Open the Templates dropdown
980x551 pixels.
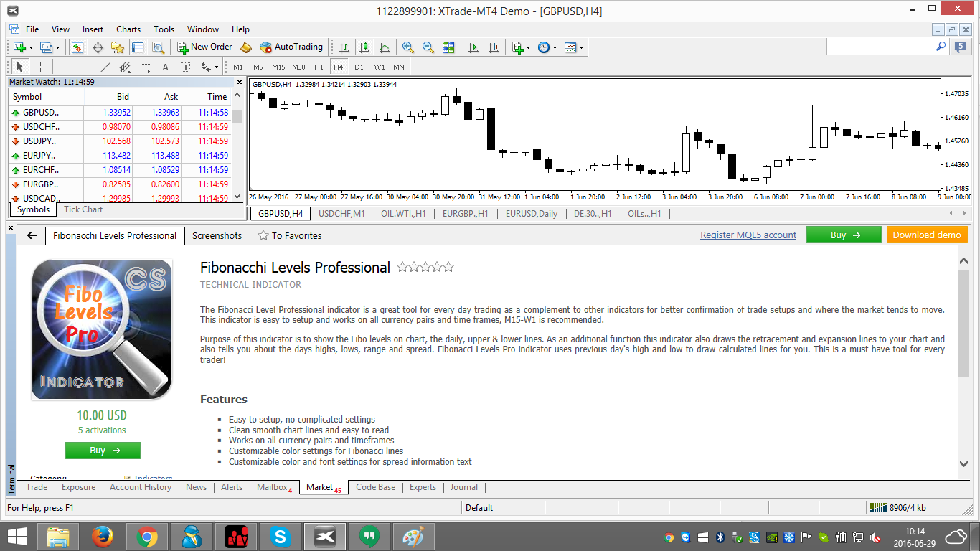click(574, 47)
